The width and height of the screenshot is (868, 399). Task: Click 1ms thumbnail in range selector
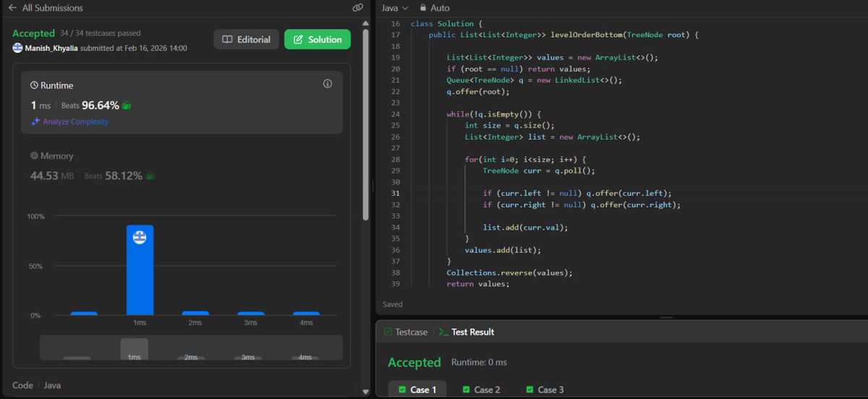[134, 349]
